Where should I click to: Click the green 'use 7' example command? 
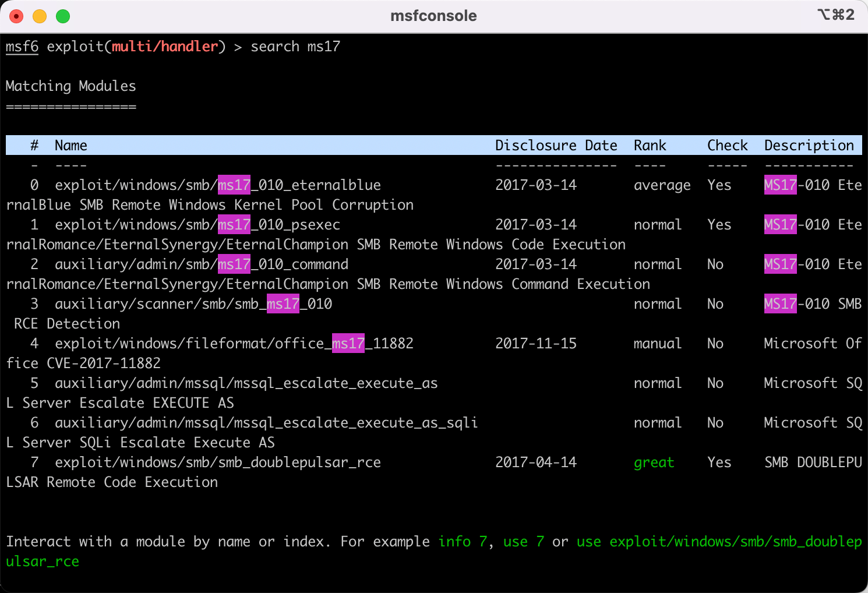tap(524, 542)
